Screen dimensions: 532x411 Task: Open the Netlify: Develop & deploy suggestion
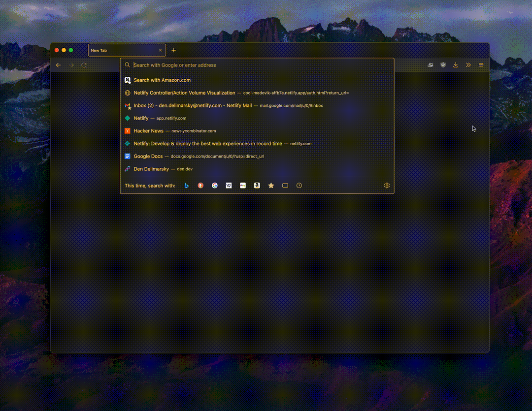(x=257, y=144)
